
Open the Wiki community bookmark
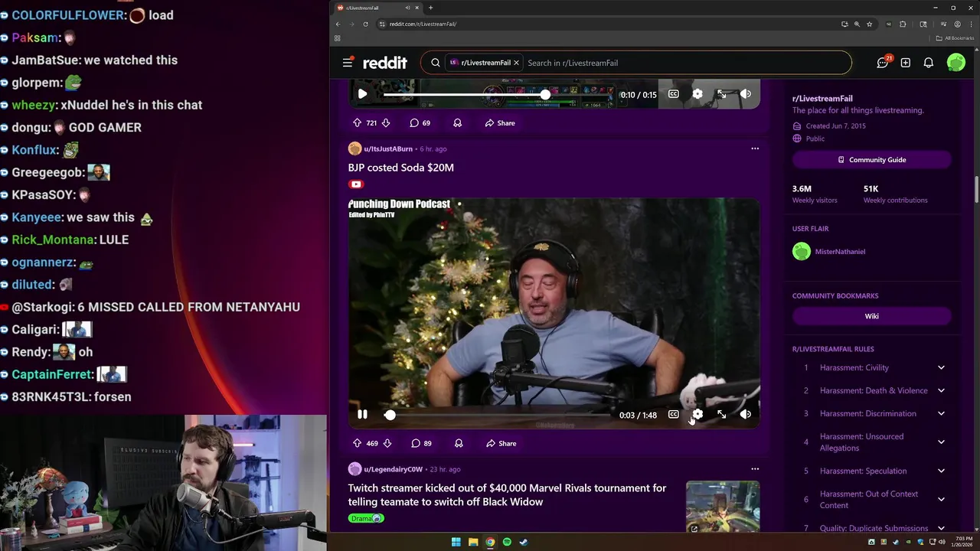(x=871, y=316)
